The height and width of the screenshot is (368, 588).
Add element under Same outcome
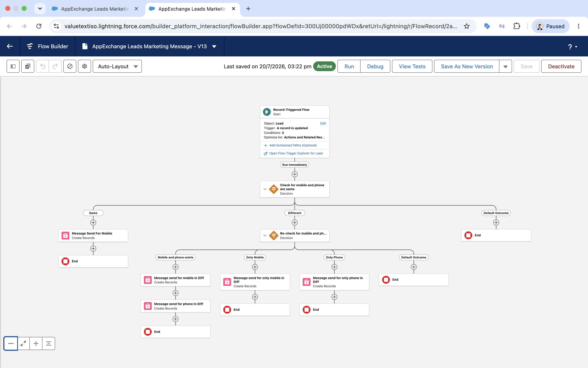click(x=93, y=222)
